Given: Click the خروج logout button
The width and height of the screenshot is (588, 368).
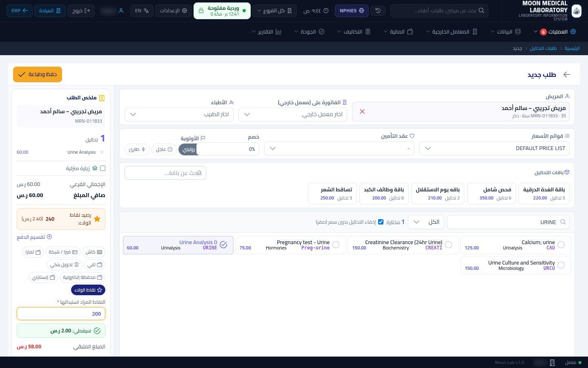Looking at the screenshot, I should point(81,11).
